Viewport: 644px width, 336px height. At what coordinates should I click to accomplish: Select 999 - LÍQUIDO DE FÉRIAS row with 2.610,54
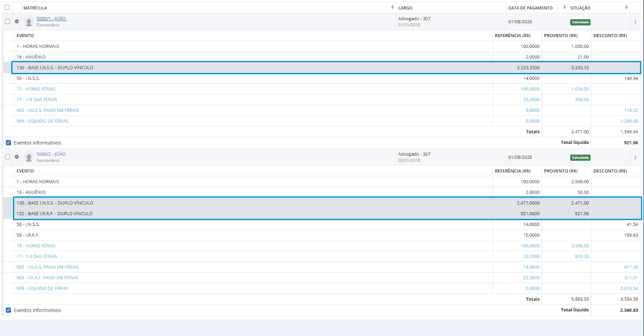point(322,289)
